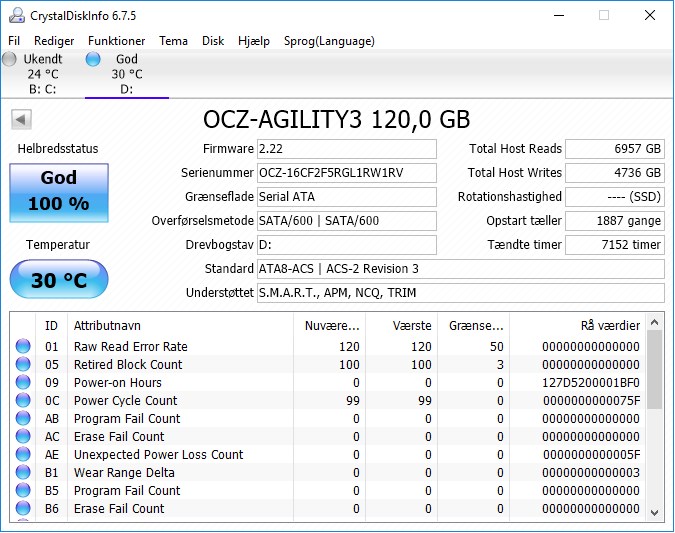Select the B: C: disk tab
The image size is (675, 533).
[43, 74]
